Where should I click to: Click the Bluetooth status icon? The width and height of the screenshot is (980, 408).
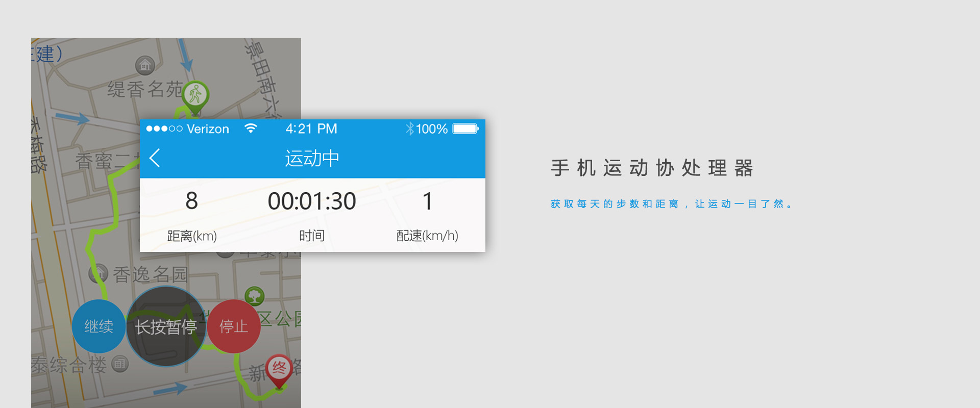point(409,129)
